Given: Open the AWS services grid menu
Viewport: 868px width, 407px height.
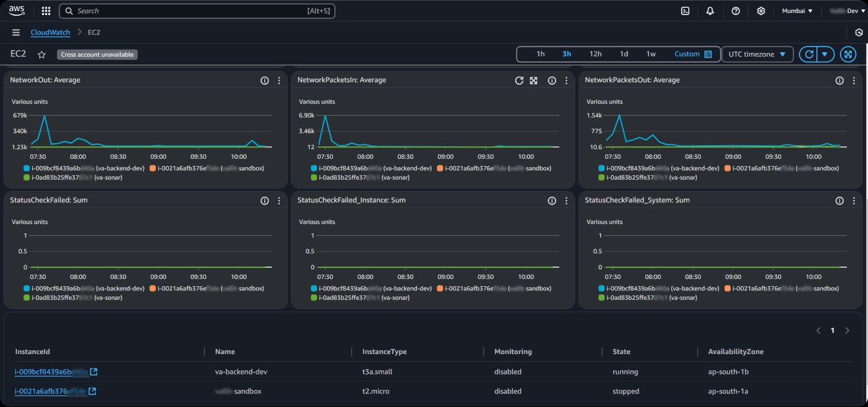Looking at the screenshot, I should tap(45, 10).
